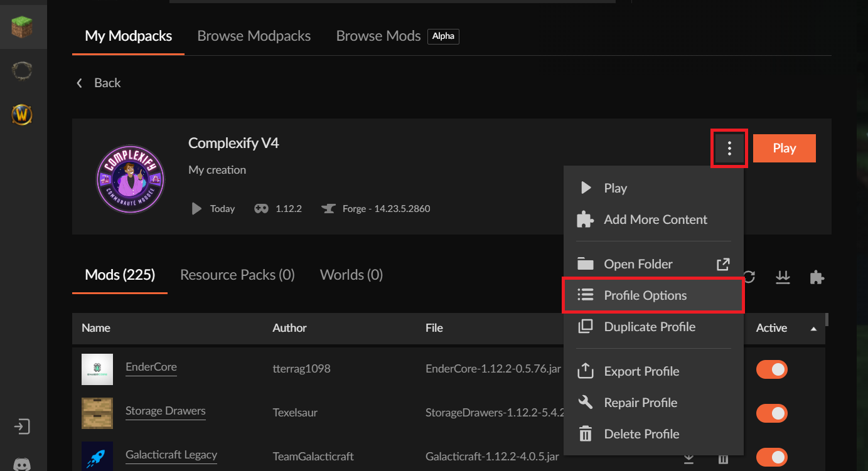Click the sign-in icon in sidebar

pyautogui.click(x=22, y=427)
